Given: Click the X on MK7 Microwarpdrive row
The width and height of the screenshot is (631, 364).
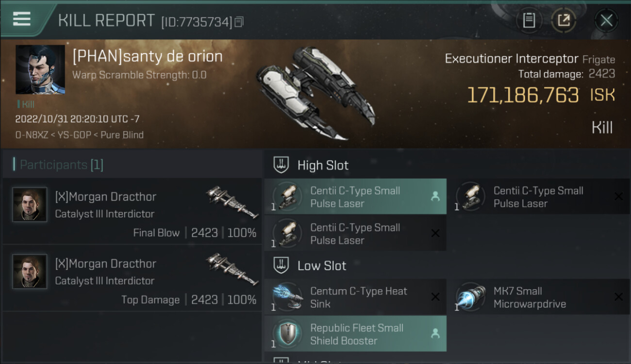Looking at the screenshot, I should tap(618, 297).
